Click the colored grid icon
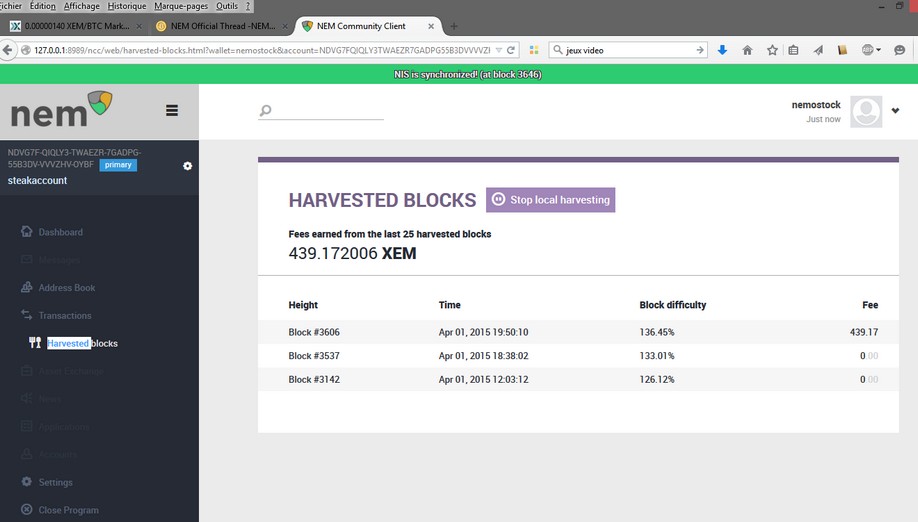Image resolution: width=918 pixels, height=522 pixels. point(534,50)
